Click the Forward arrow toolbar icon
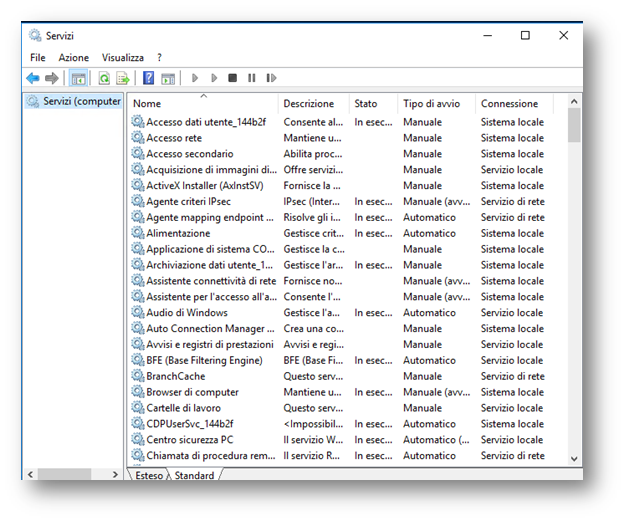 click(x=52, y=78)
